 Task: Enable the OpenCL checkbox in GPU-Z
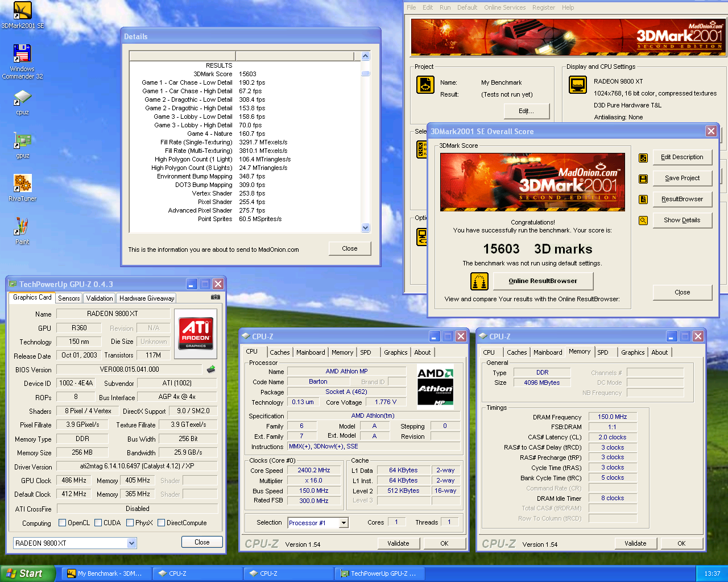63,523
